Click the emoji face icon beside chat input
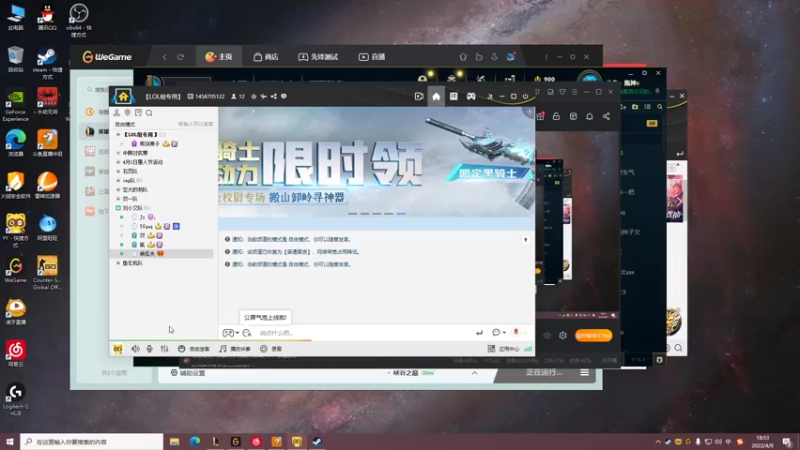The width and height of the screenshot is (800, 450). [x=247, y=333]
